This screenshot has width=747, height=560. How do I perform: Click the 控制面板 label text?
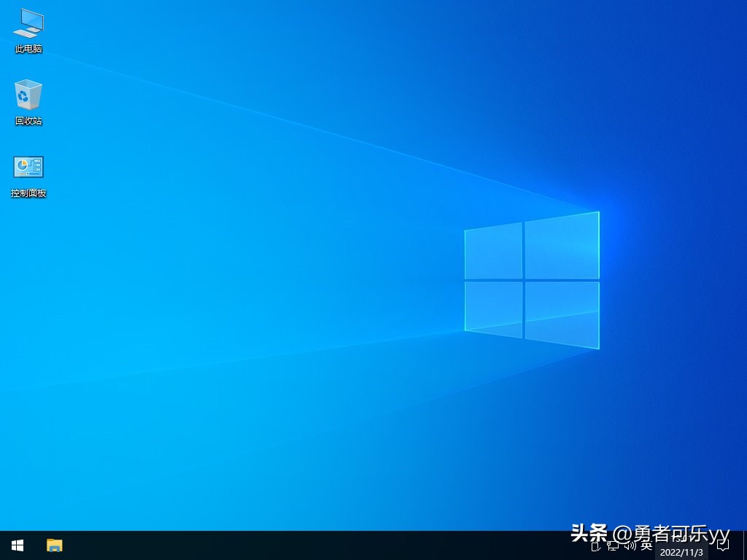click(28, 193)
